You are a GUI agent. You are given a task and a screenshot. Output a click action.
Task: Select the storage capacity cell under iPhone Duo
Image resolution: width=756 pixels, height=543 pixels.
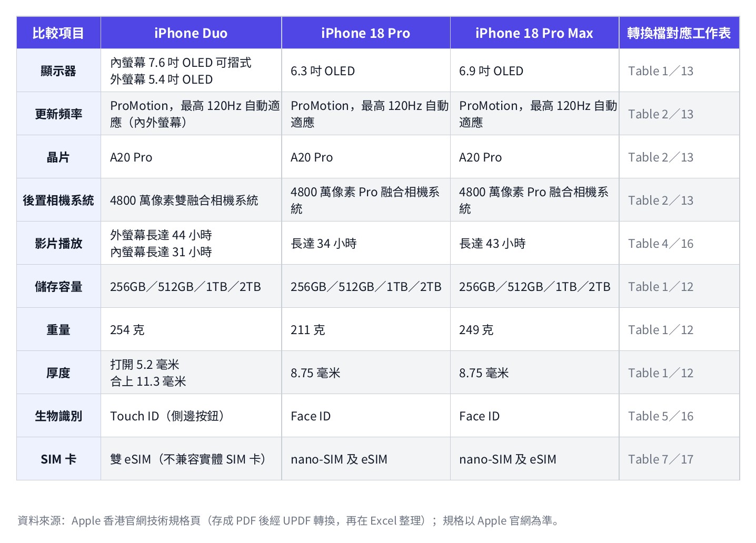pyautogui.click(x=191, y=287)
